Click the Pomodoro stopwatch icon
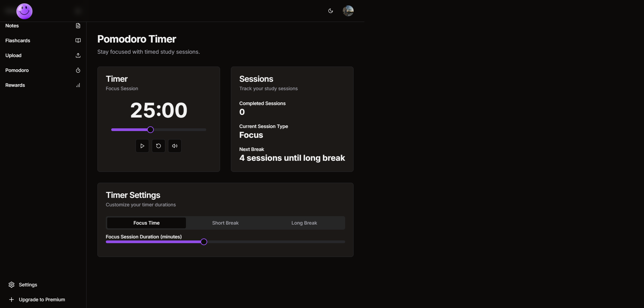644x308 pixels. pos(78,70)
